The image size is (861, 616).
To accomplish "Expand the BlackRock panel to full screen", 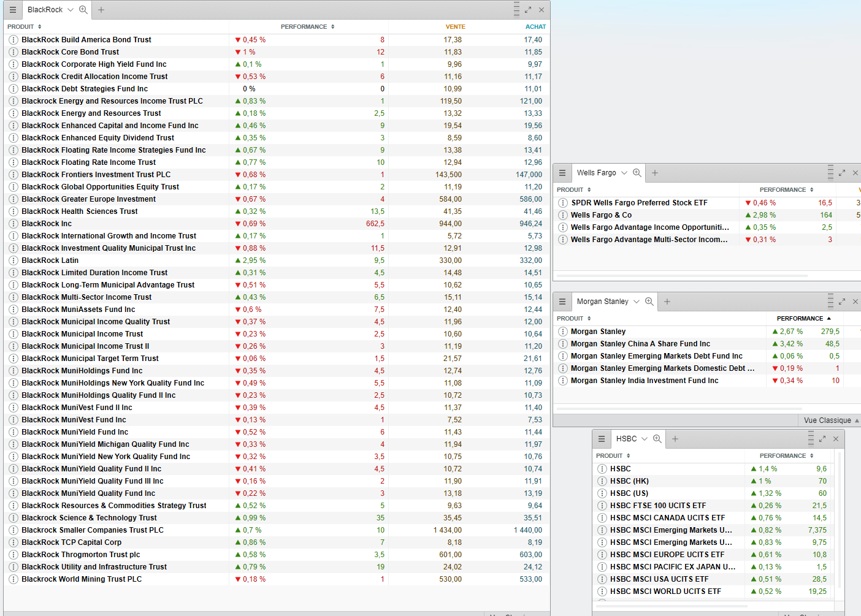I will [x=528, y=10].
